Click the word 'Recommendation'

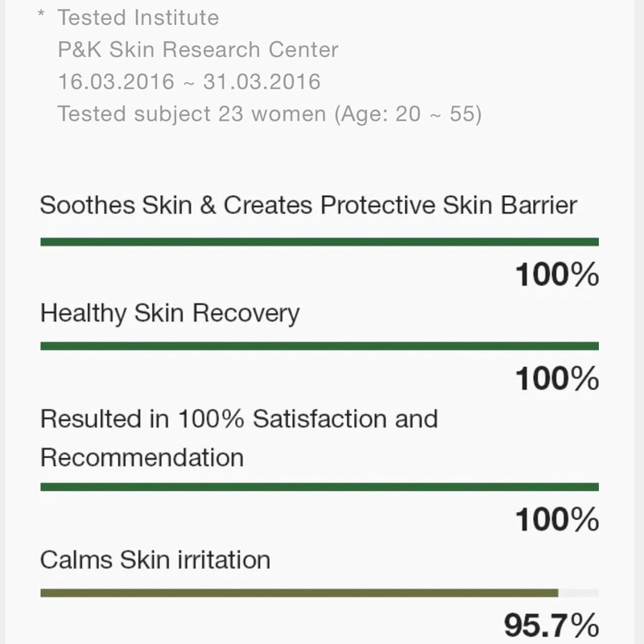[142, 457]
